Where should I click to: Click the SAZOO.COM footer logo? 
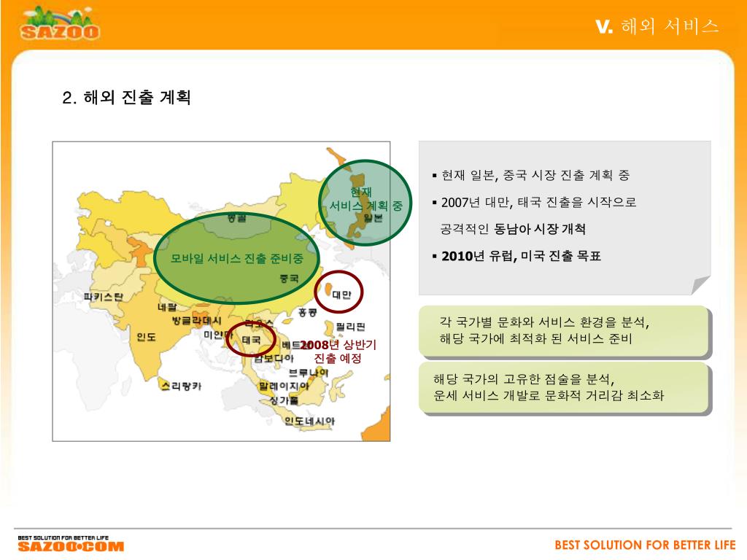pyautogui.click(x=71, y=544)
